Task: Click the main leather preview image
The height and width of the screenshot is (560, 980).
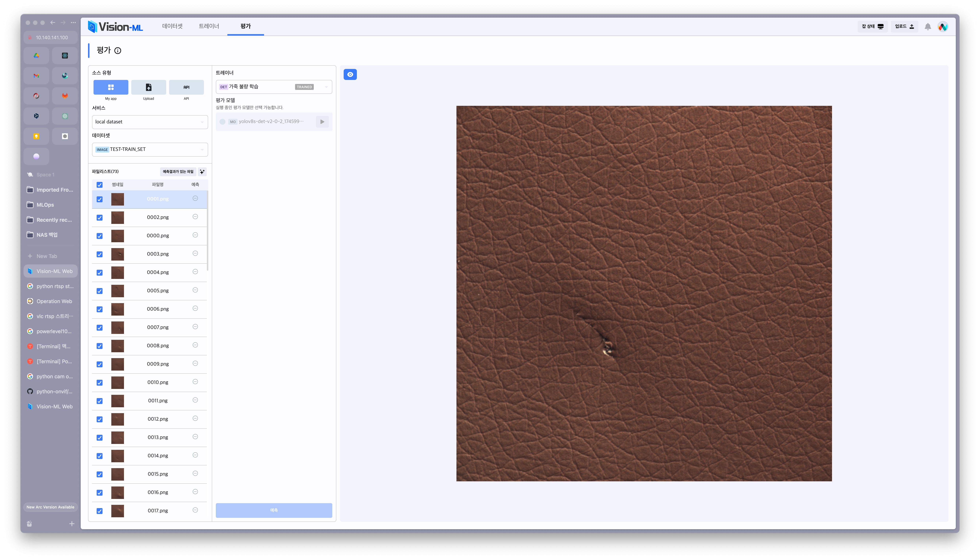Action: [x=644, y=293]
